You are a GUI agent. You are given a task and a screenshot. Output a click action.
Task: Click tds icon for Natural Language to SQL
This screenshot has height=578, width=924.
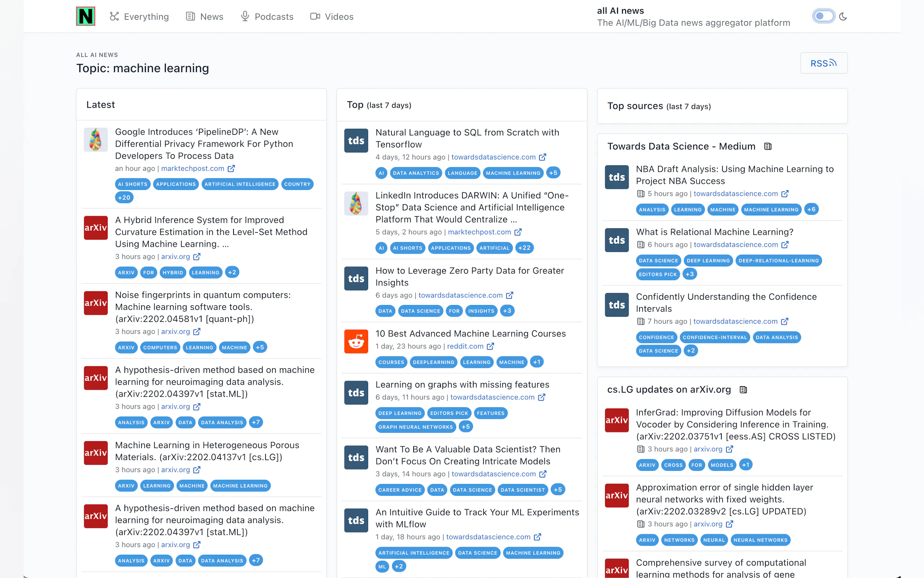tap(356, 140)
